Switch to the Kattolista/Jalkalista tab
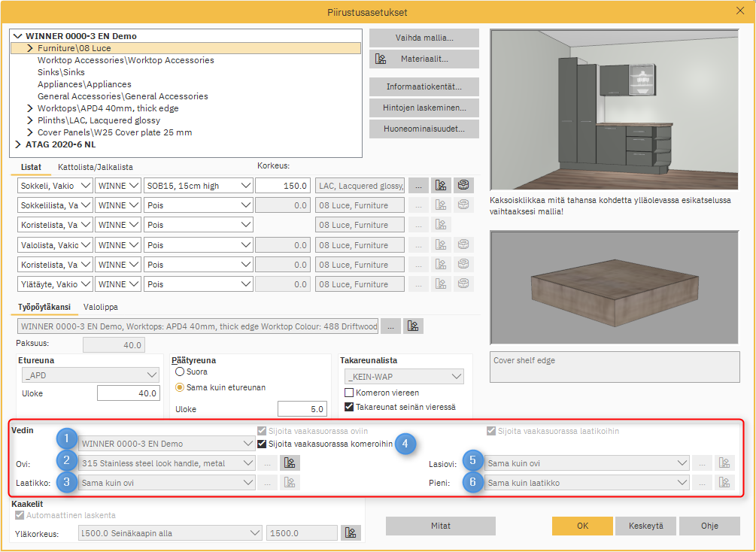The height and width of the screenshot is (552, 756). click(95, 167)
